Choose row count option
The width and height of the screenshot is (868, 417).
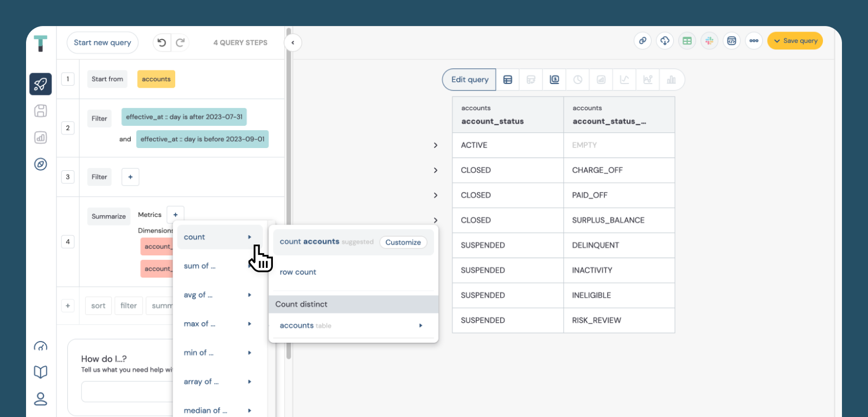pos(298,272)
